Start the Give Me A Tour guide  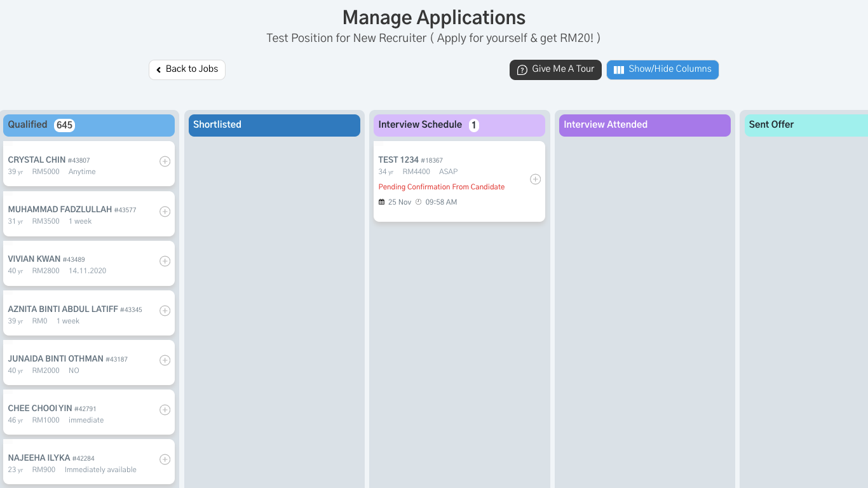click(555, 69)
